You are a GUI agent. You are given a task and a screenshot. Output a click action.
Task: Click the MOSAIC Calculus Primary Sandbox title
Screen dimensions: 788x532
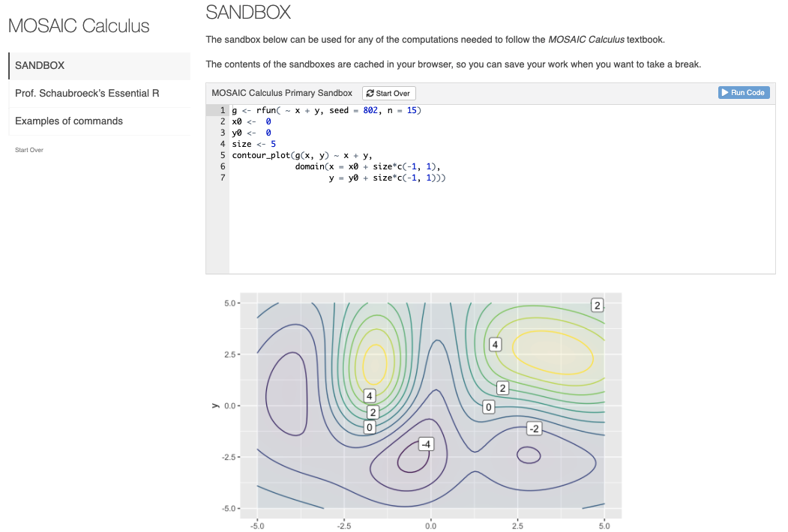(282, 93)
